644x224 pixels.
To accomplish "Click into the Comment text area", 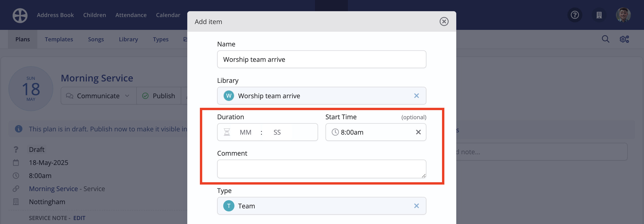I will (x=322, y=169).
